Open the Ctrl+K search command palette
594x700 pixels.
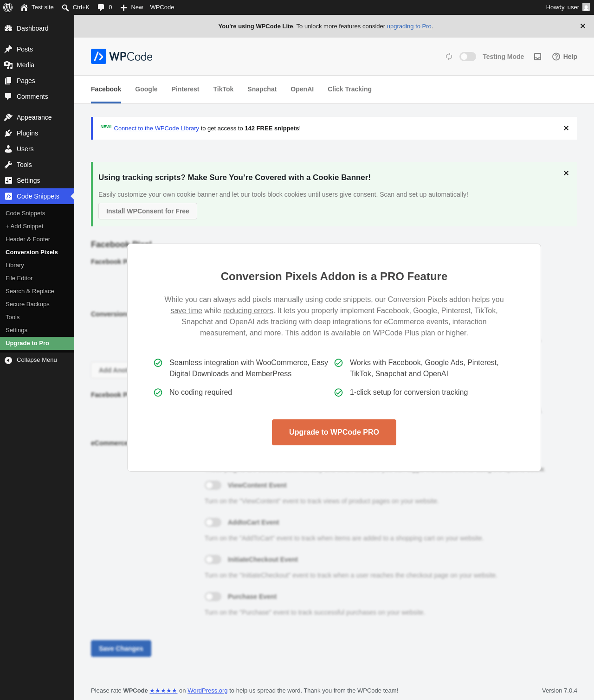tap(76, 7)
